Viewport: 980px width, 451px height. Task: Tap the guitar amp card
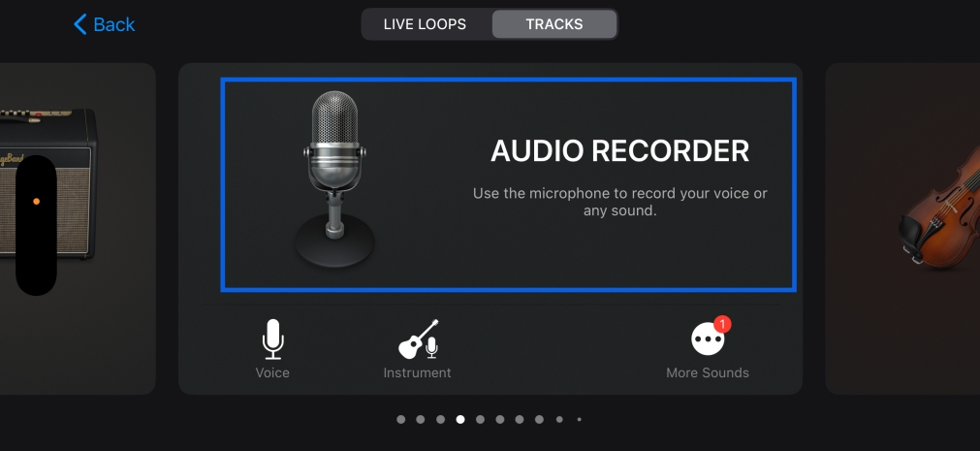tap(78, 228)
